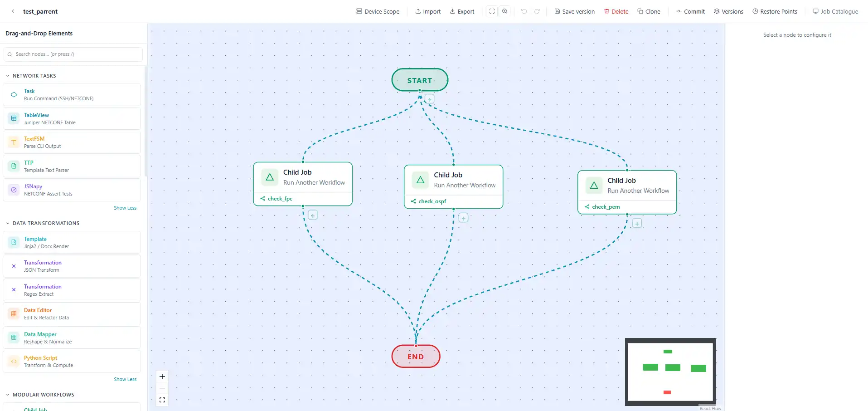This screenshot has width=868, height=411.
Task: Click the plus button below check_fpc node
Action: coord(313,215)
